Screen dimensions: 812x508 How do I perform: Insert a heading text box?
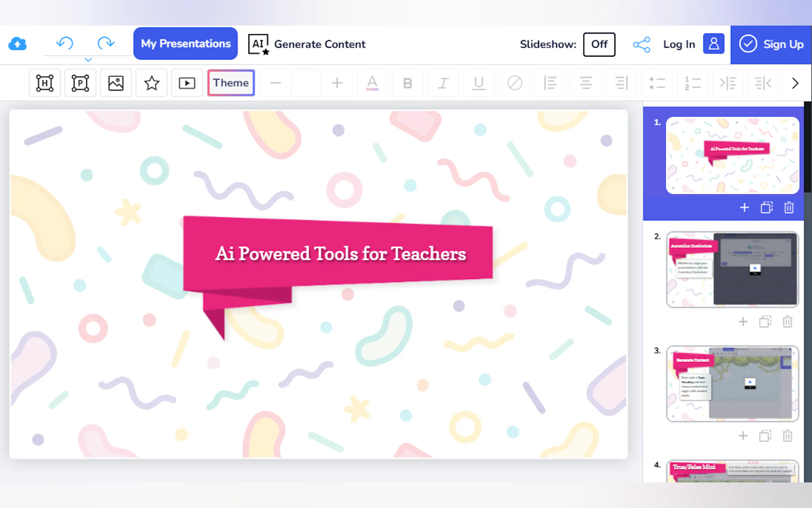pos(45,83)
